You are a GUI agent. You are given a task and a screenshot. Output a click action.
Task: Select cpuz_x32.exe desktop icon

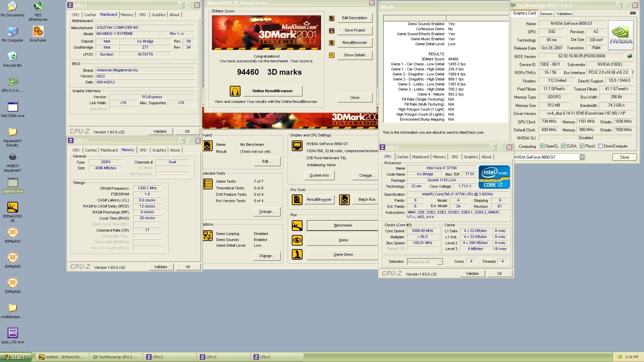12,336
